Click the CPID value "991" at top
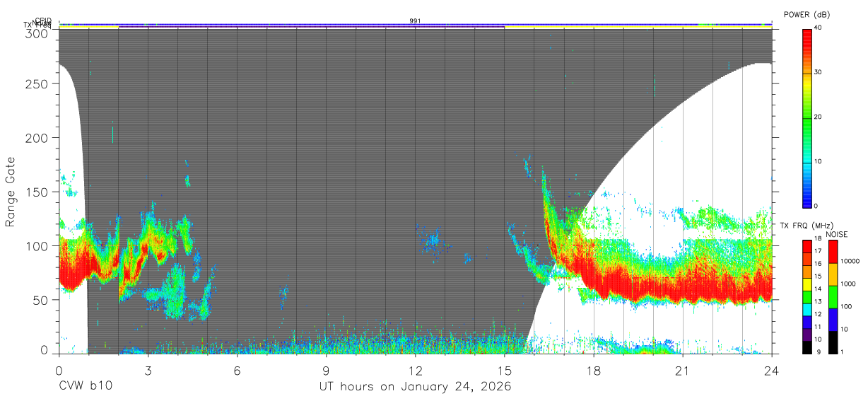This screenshot has height=401, width=868. click(415, 21)
